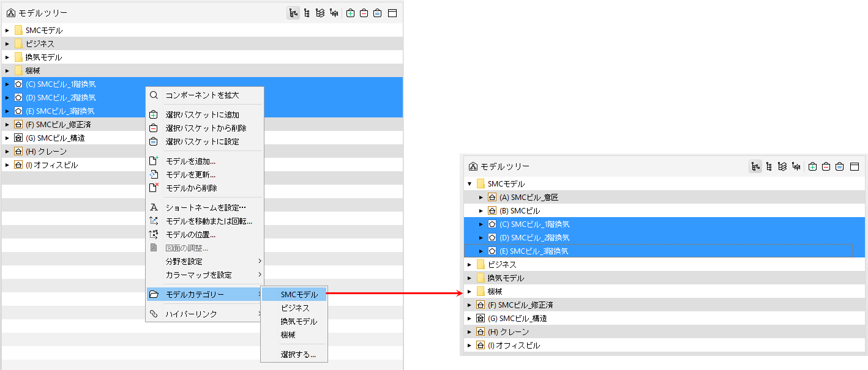
Task: Click paperclip icon beside ハイパーリンク
Action: click(154, 314)
